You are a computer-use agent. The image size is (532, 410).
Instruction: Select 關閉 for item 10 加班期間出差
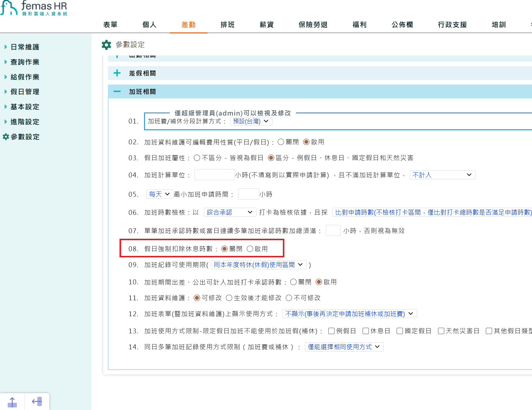click(293, 282)
